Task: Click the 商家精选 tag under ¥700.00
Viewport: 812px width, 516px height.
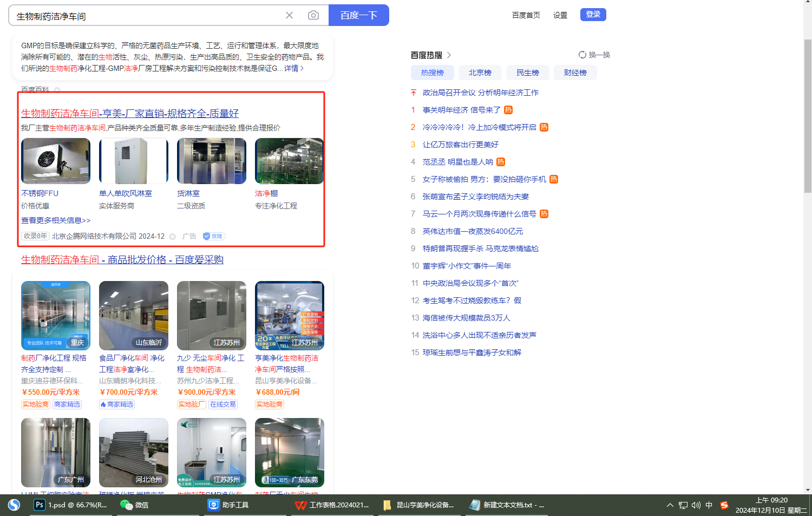Action: [x=117, y=404]
